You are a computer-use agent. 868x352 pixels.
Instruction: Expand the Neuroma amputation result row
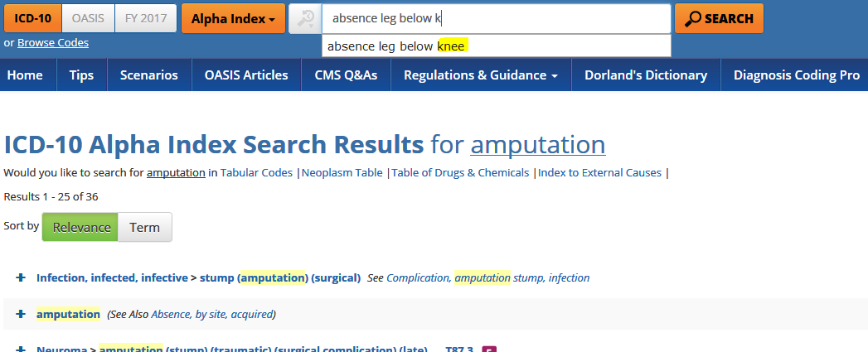click(21, 349)
